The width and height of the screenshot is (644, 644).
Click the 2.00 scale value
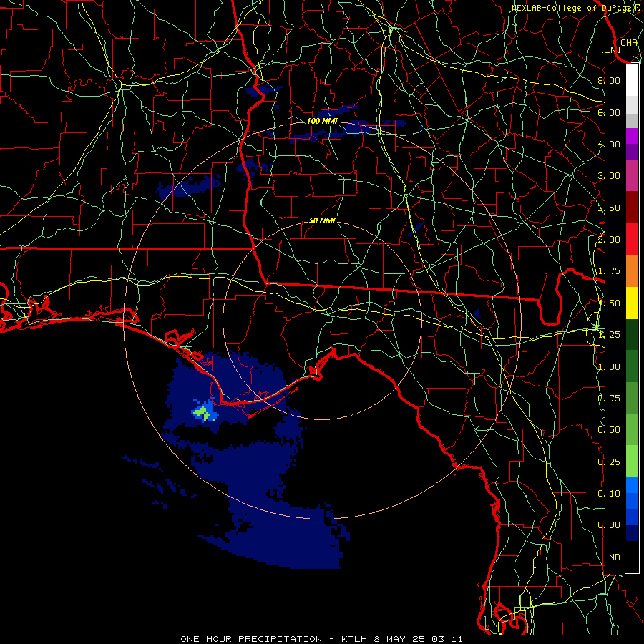click(609, 240)
